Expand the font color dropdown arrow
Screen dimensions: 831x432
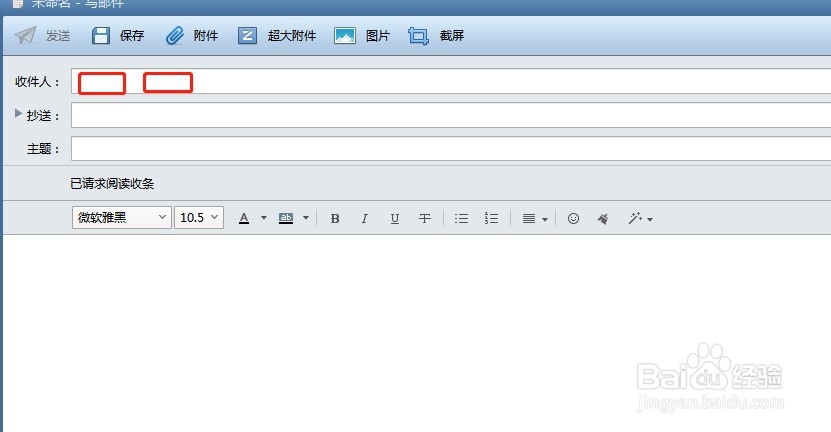(263, 218)
